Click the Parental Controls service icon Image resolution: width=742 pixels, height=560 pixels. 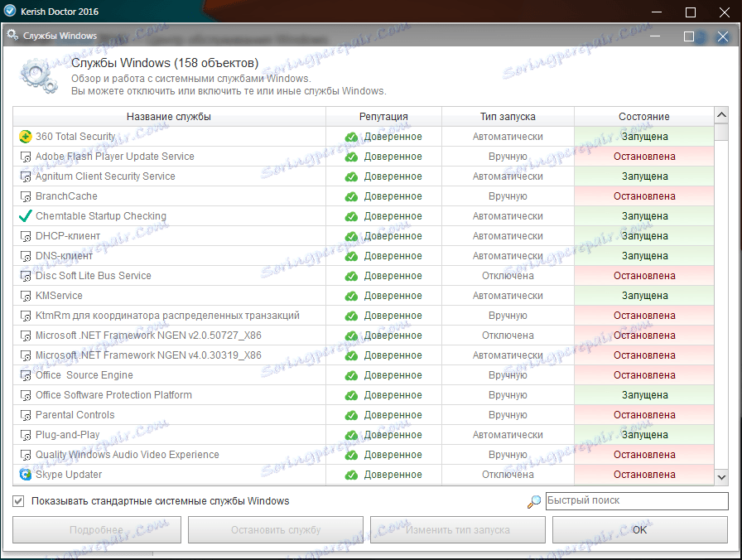[25, 415]
